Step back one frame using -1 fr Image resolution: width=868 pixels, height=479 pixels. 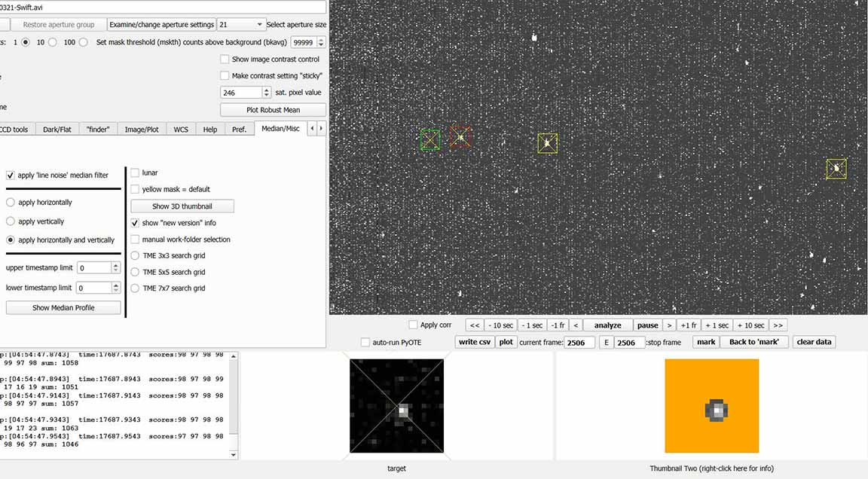557,325
